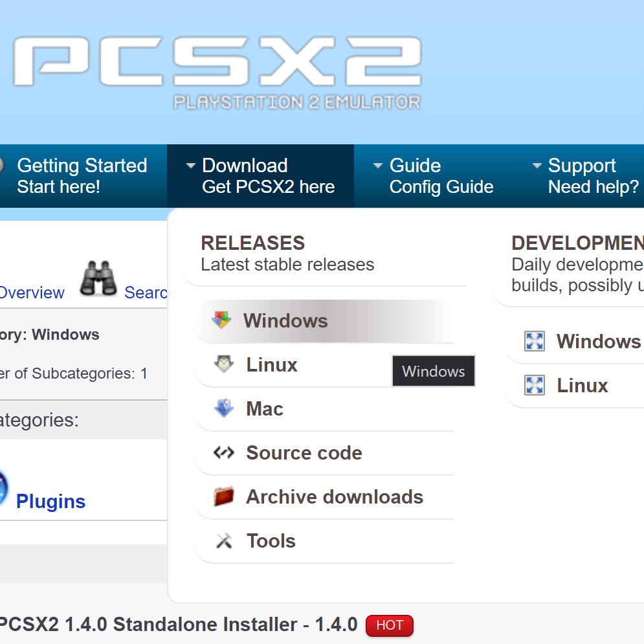Open Linux development builds link
The image size is (644, 644).
coord(583,385)
